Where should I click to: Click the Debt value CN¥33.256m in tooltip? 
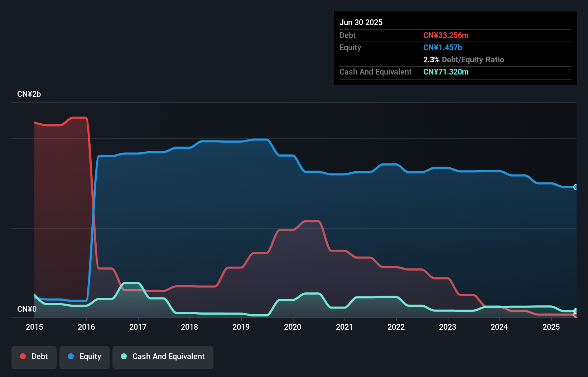point(446,35)
